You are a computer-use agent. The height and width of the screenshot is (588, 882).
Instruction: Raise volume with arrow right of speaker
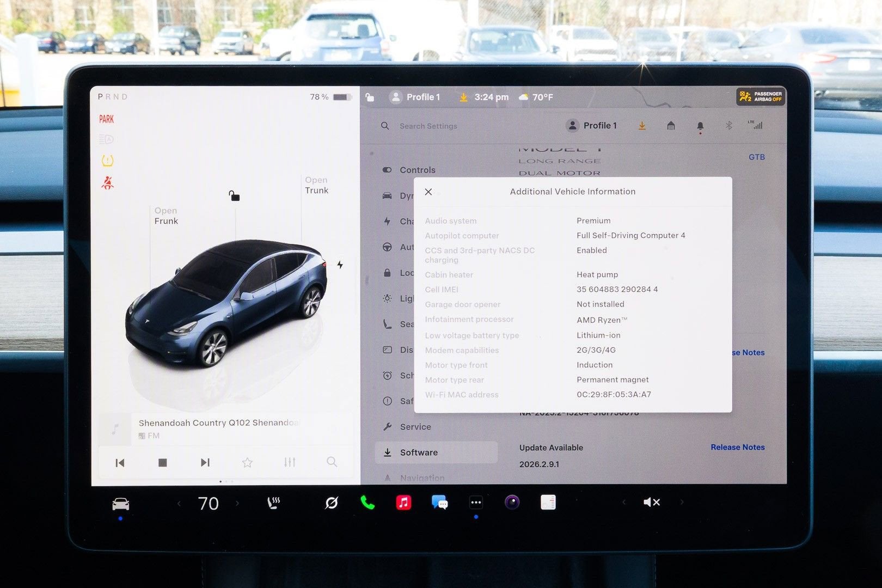pos(682,502)
